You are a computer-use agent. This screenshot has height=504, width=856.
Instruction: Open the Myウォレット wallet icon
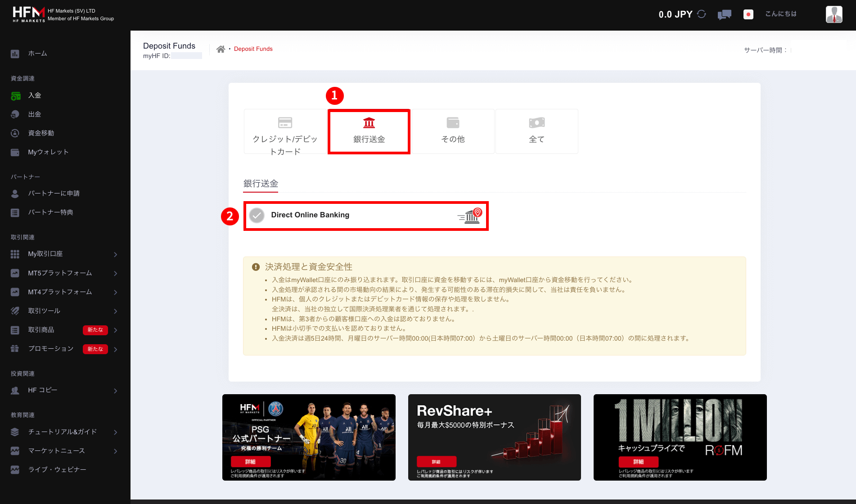(x=15, y=152)
